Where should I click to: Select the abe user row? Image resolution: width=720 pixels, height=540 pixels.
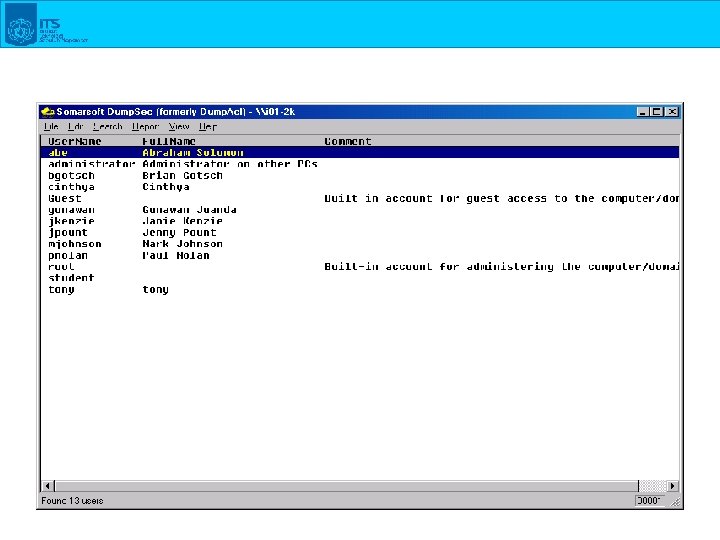[360, 152]
